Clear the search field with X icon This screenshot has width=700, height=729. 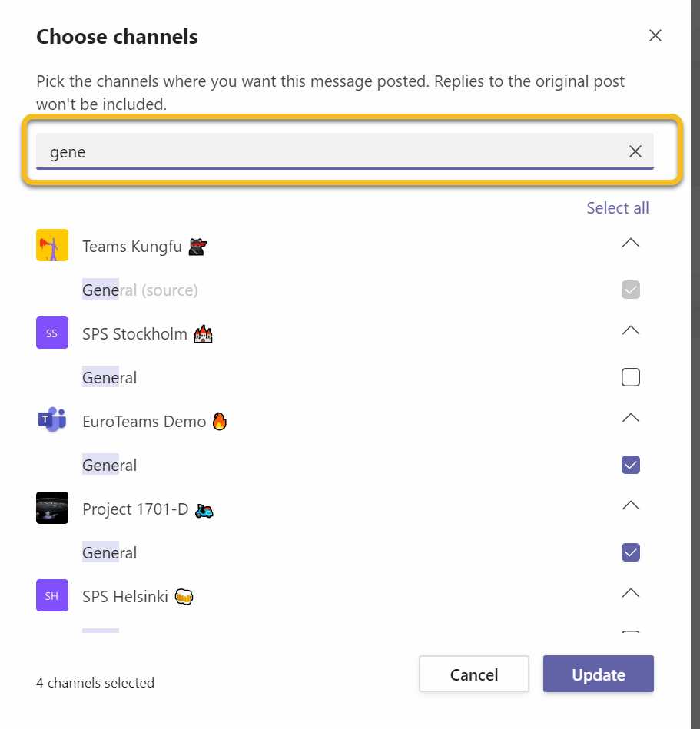(x=635, y=151)
